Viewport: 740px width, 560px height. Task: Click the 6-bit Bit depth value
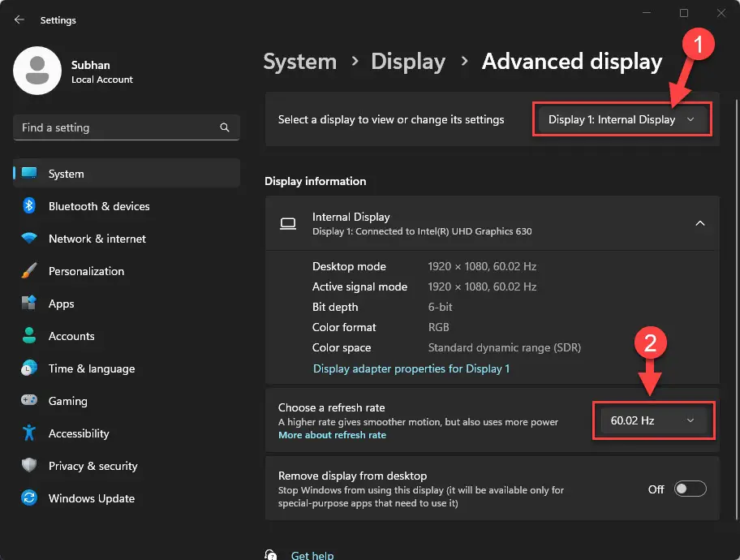(x=440, y=307)
